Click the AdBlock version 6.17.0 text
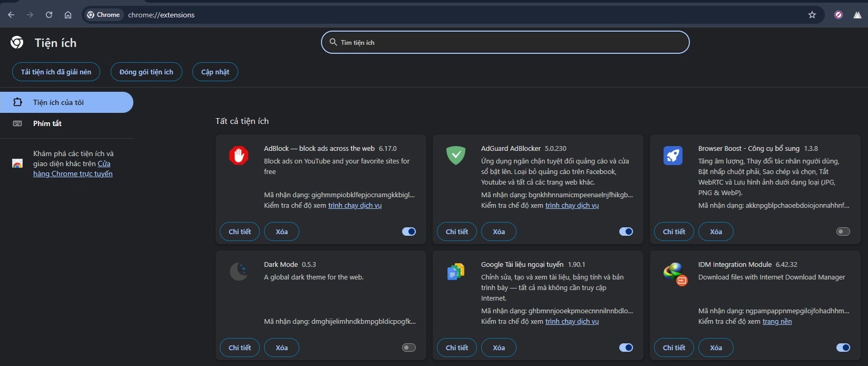This screenshot has width=868, height=366. (387, 148)
